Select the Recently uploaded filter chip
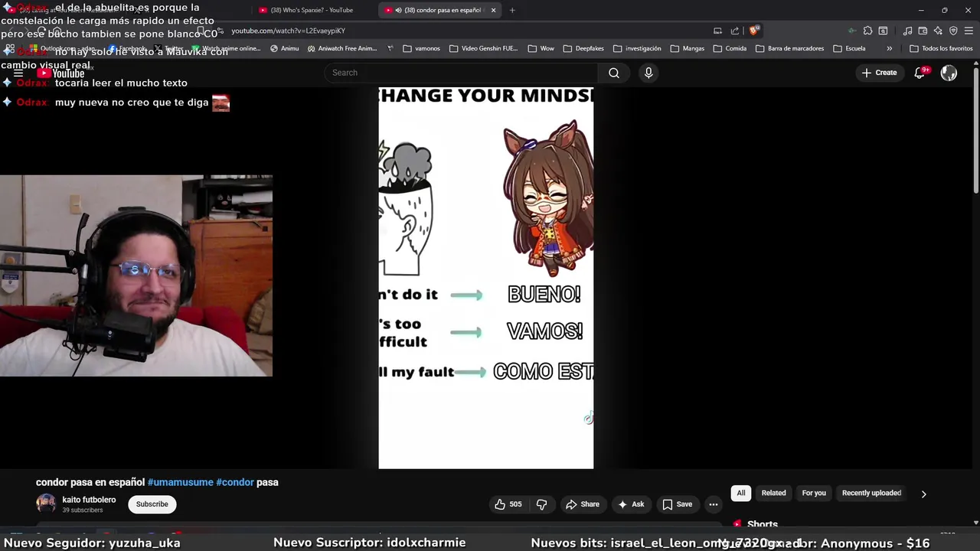 [x=871, y=493]
